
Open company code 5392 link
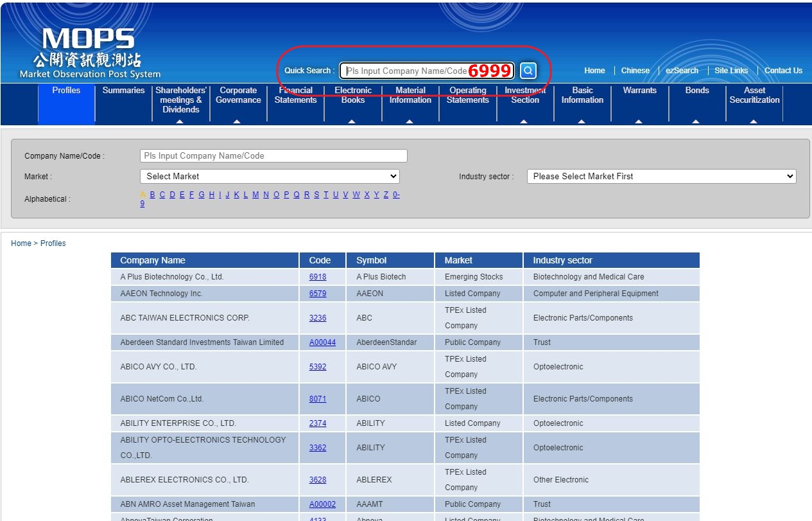[318, 367]
